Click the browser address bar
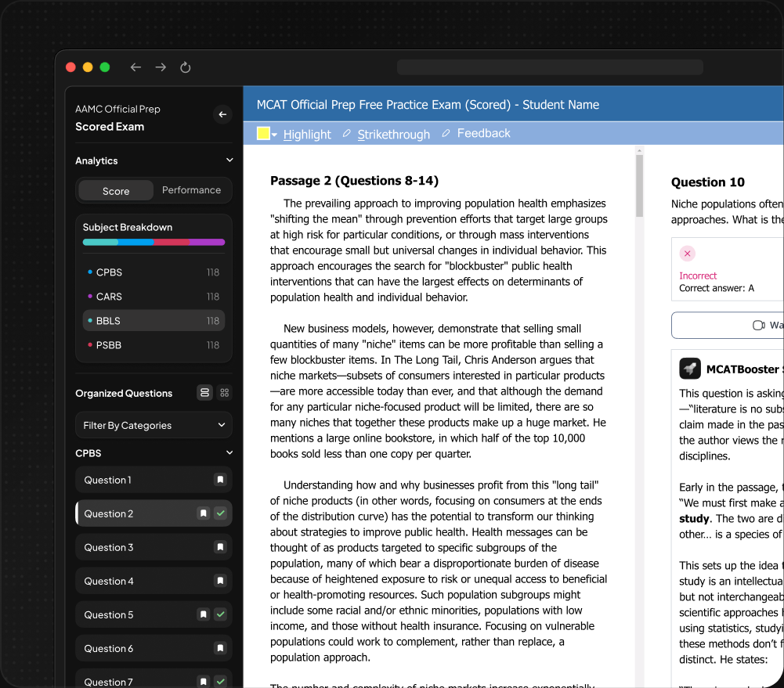Screen dimensions: 784x688 point(550,67)
